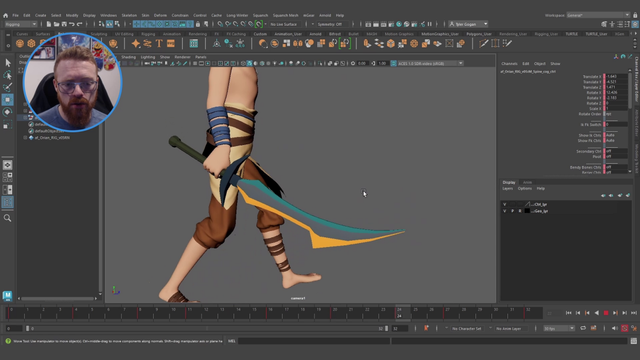Click the teal grid table shelf icon
The height and width of the screenshot is (360, 640).
pyautogui.click(x=193, y=43)
